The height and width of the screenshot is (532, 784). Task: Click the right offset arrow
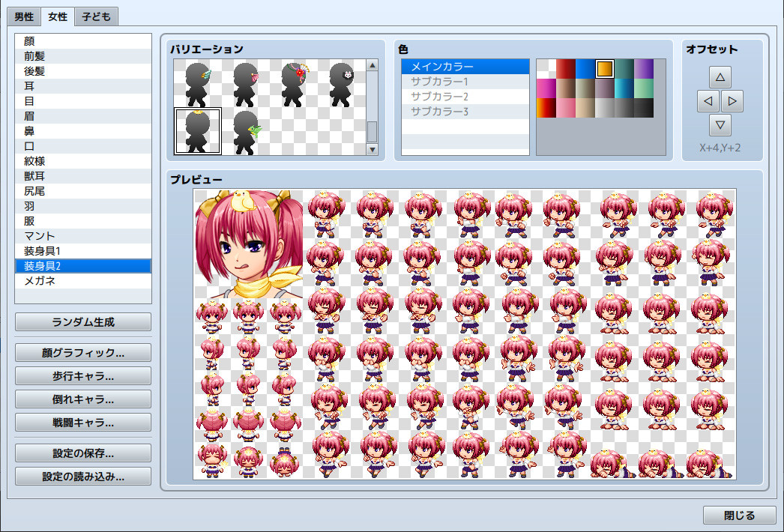[x=733, y=100]
